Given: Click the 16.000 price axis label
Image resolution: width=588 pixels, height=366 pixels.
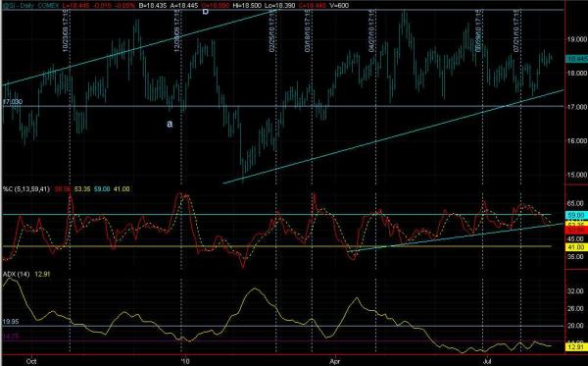Looking at the screenshot, I should point(577,140).
